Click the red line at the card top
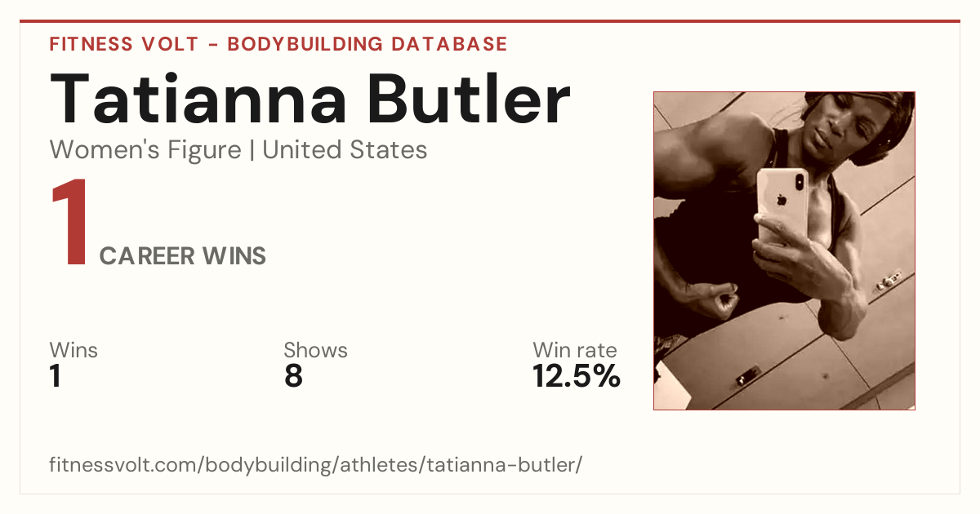This screenshot has width=980, height=514. (x=490, y=21)
